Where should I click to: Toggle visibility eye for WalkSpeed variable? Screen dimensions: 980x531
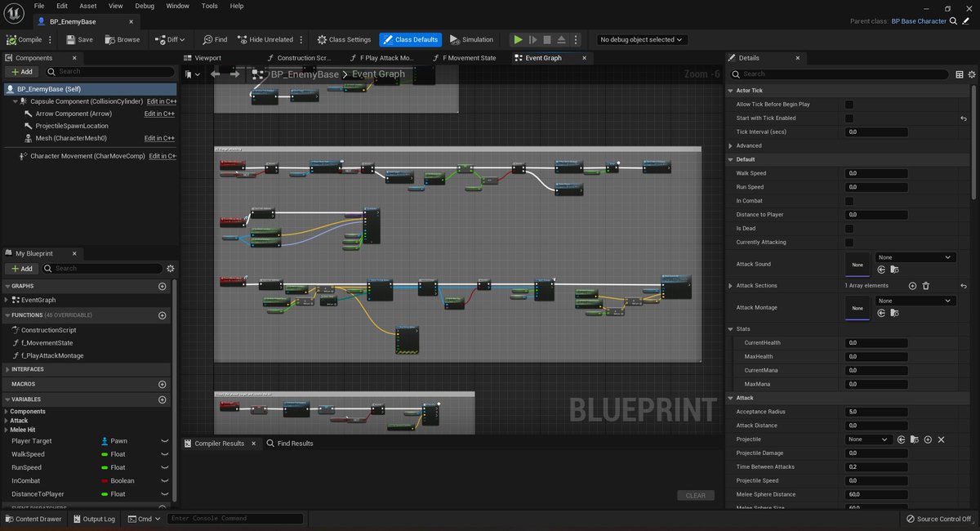164,454
